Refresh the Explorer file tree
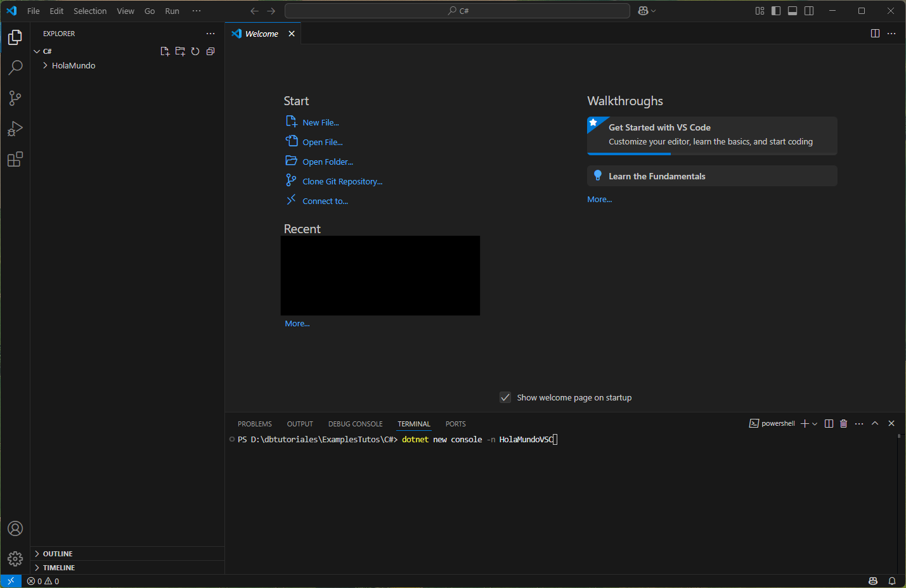Image resolution: width=906 pixels, height=588 pixels. (x=195, y=51)
